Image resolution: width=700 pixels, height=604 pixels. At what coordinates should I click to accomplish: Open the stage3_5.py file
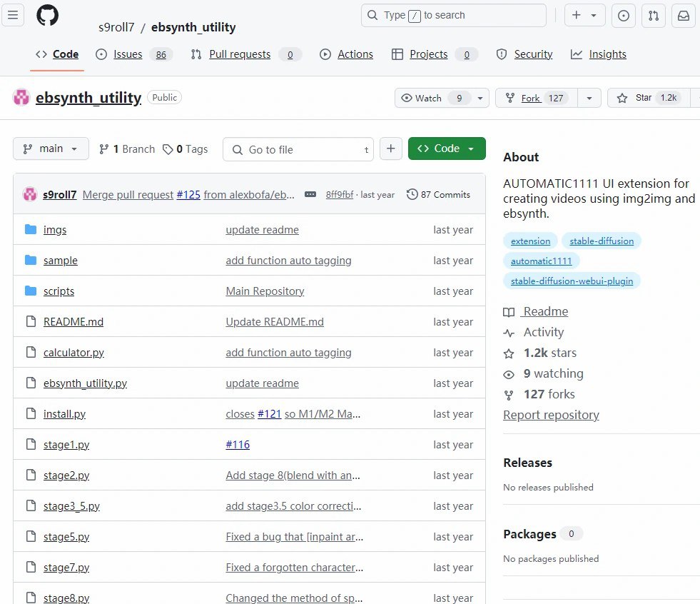(x=71, y=506)
